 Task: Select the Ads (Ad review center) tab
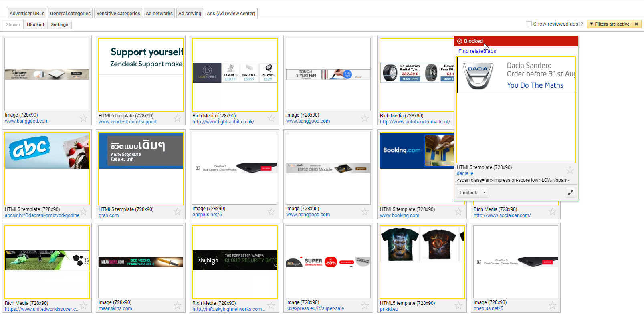click(x=231, y=13)
